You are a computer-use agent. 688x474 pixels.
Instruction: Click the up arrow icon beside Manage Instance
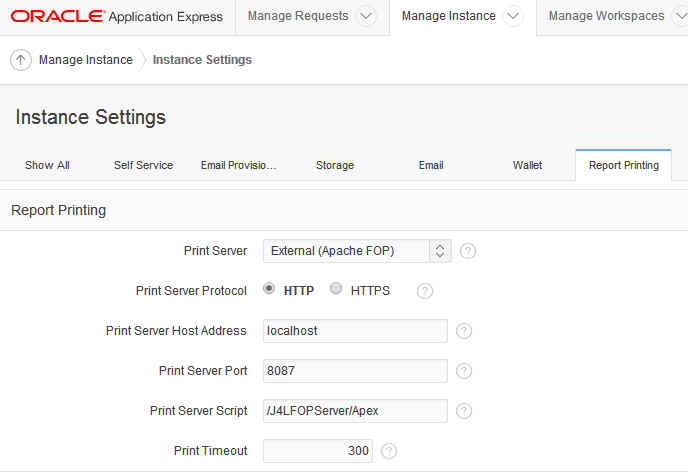pyautogui.click(x=21, y=60)
